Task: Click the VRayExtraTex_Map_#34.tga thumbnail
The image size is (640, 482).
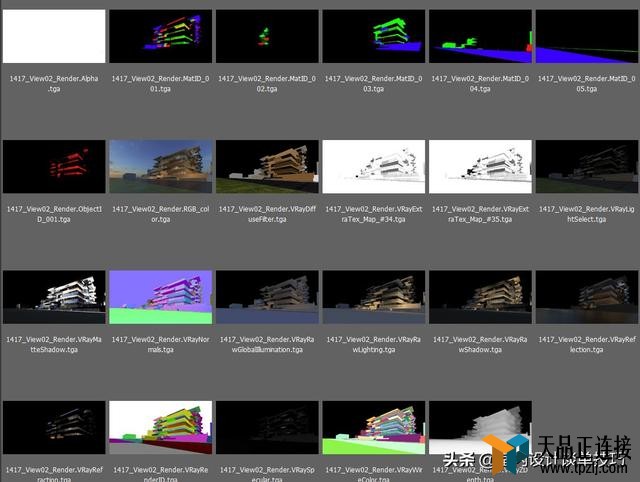Action: [373, 167]
